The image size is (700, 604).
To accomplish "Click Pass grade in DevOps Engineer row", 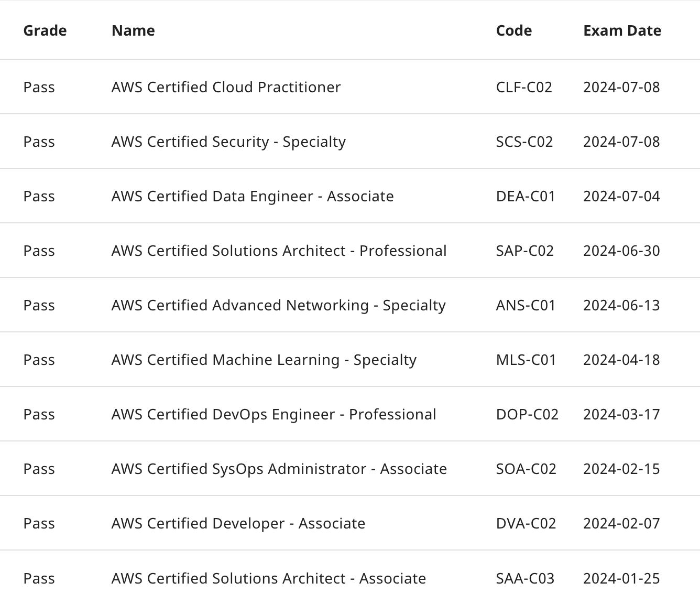I will [39, 414].
